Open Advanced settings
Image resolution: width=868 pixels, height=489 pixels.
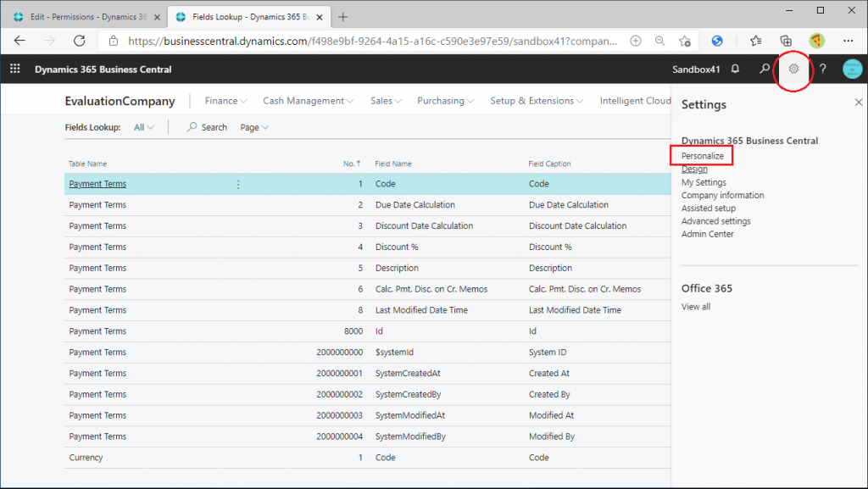pyautogui.click(x=715, y=221)
